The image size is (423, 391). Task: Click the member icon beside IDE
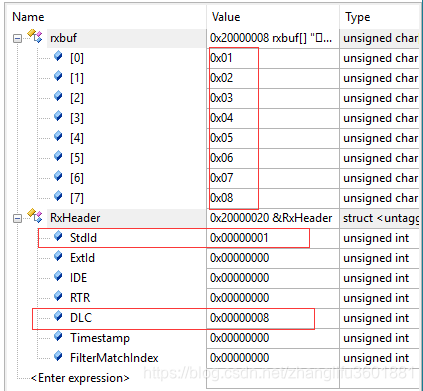[58, 276]
